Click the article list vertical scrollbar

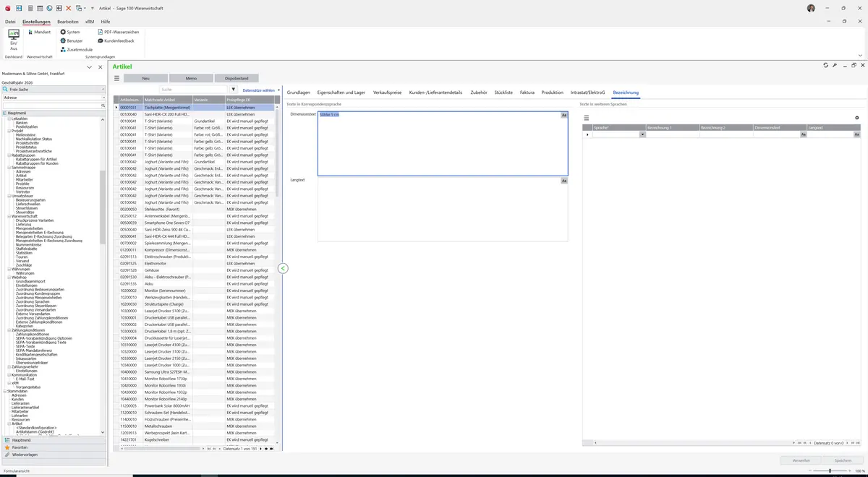[x=276, y=152]
